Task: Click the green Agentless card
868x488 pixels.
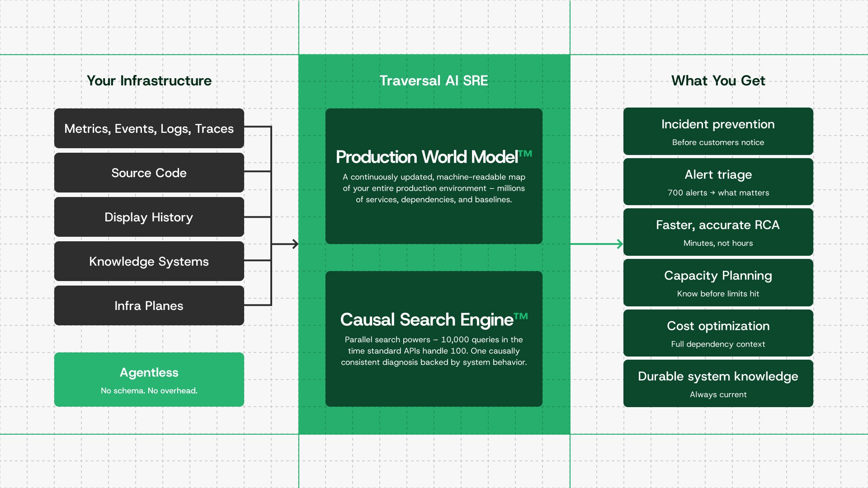Action: (x=149, y=380)
